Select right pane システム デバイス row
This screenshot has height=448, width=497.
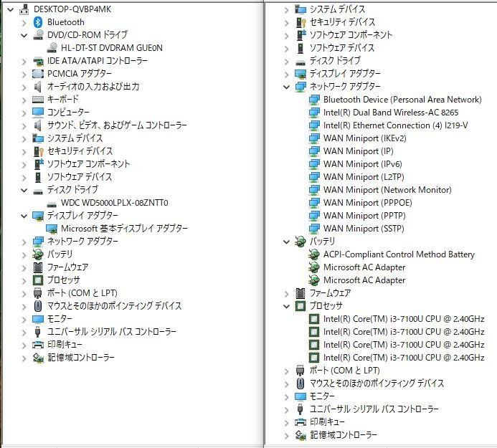click(x=337, y=9)
